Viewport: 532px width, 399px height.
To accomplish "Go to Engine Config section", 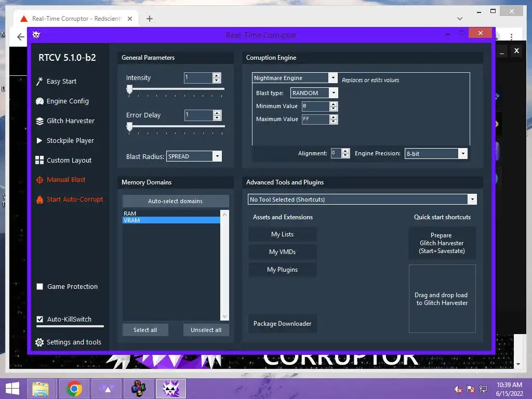I will pos(68,101).
